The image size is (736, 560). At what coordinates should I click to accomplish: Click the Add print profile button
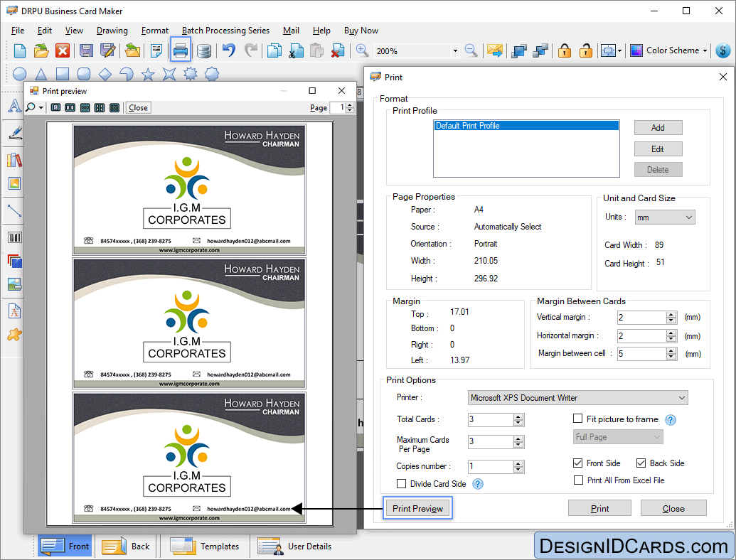(658, 128)
